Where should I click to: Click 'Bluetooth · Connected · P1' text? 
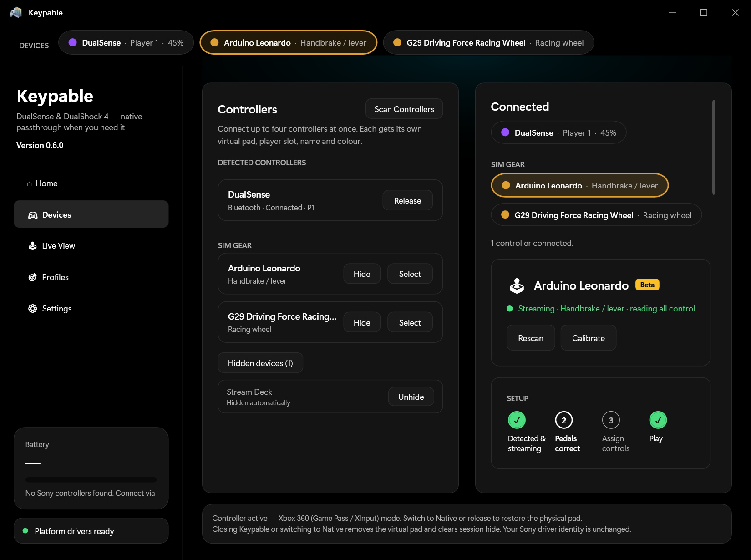(x=271, y=208)
